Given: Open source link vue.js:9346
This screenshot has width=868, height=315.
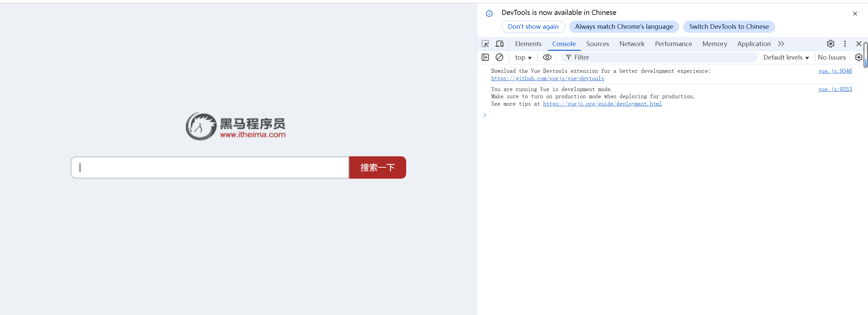Looking at the screenshot, I should (835, 71).
